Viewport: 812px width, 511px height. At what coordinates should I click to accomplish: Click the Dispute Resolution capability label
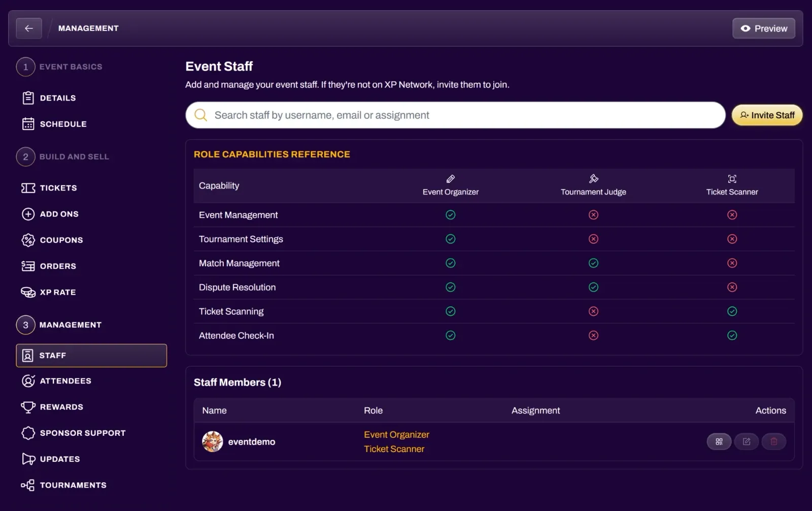pos(237,288)
